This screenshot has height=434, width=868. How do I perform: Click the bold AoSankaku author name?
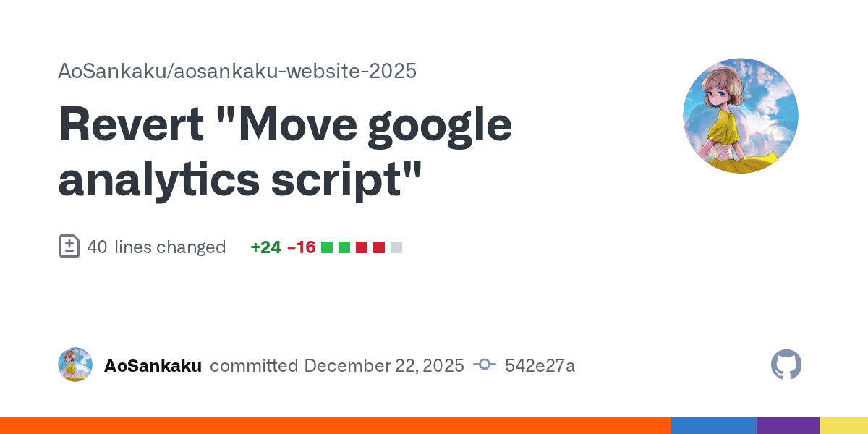coord(153,366)
